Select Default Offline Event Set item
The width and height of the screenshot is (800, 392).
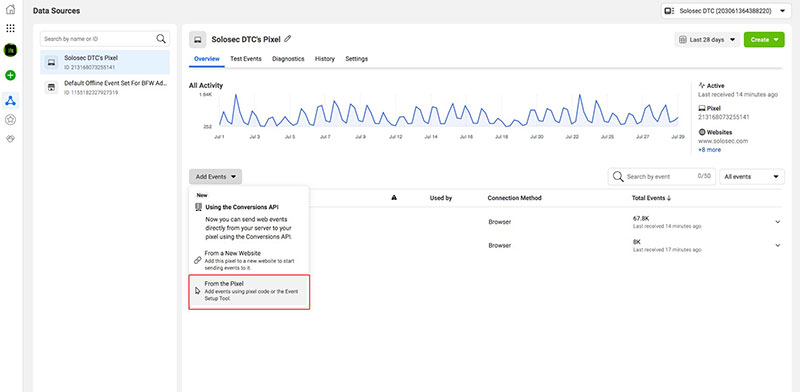pyautogui.click(x=105, y=88)
